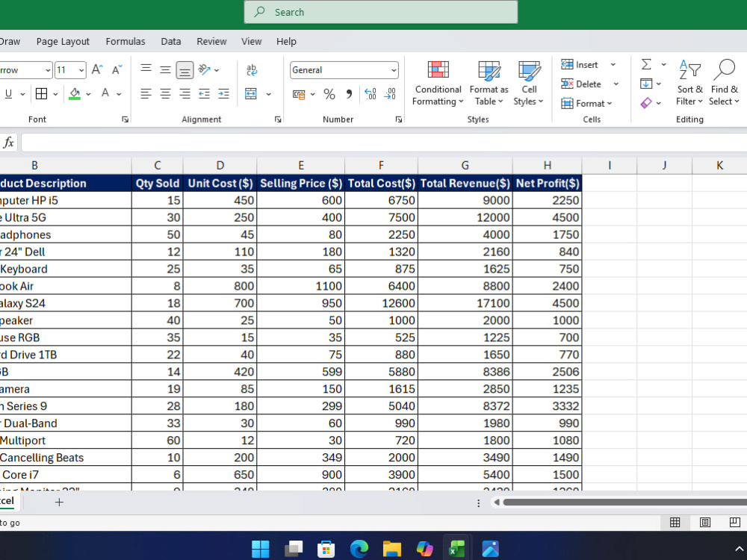This screenshot has height=560, width=747.
Task: Switch to Formulas tab
Action: pos(125,41)
